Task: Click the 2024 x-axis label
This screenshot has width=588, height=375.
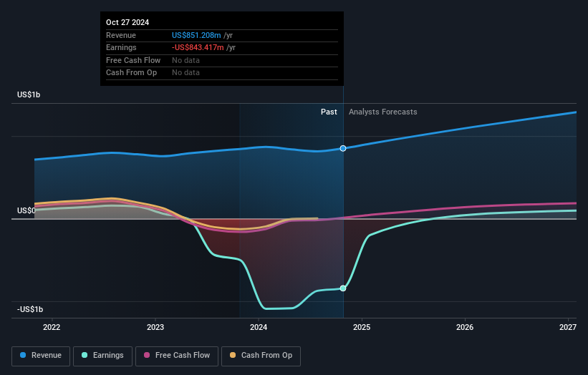Action: 259,327
